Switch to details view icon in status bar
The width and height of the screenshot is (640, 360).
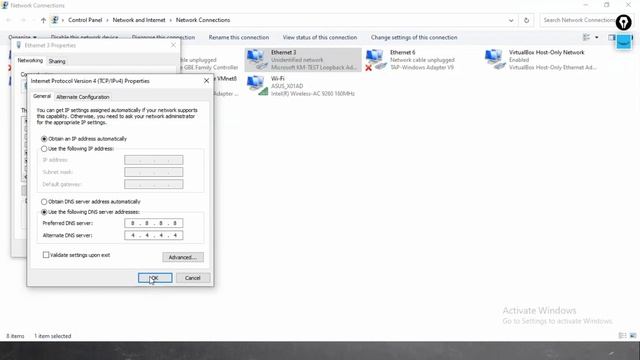coord(622,336)
